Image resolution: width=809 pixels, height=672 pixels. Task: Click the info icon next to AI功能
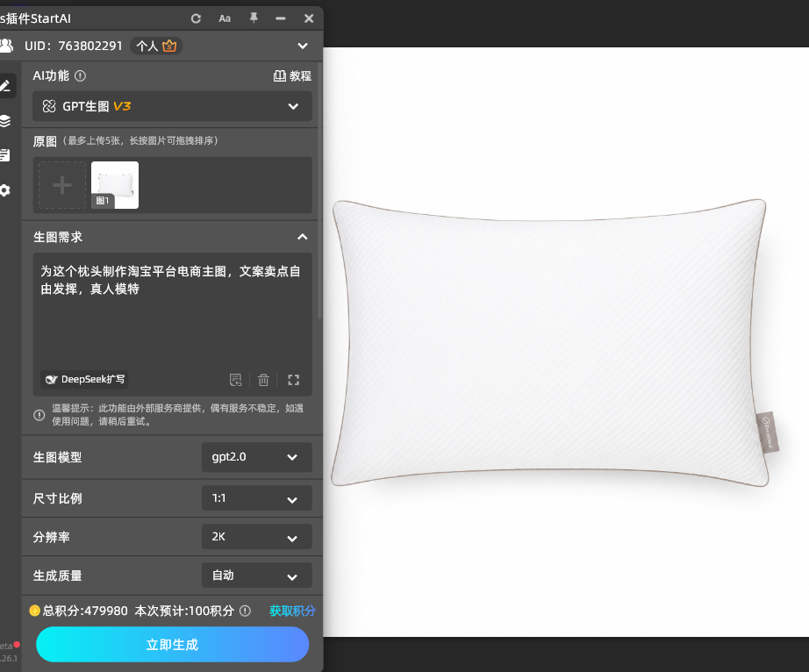(80, 75)
